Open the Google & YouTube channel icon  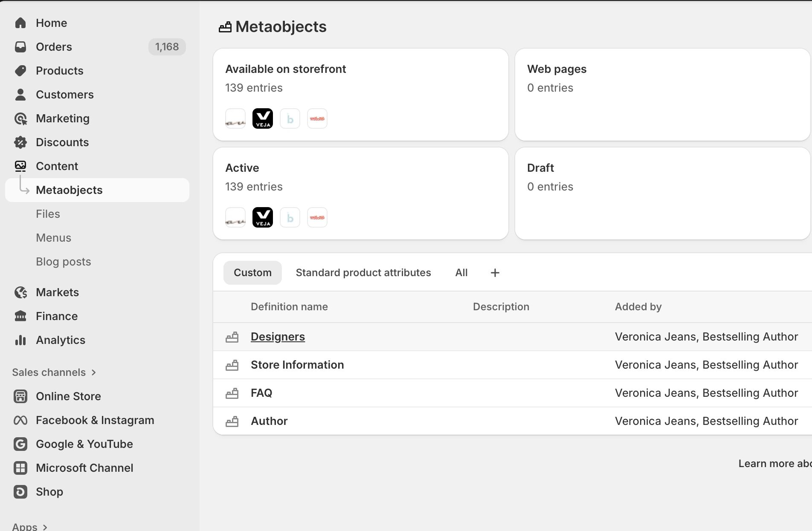tap(20, 444)
